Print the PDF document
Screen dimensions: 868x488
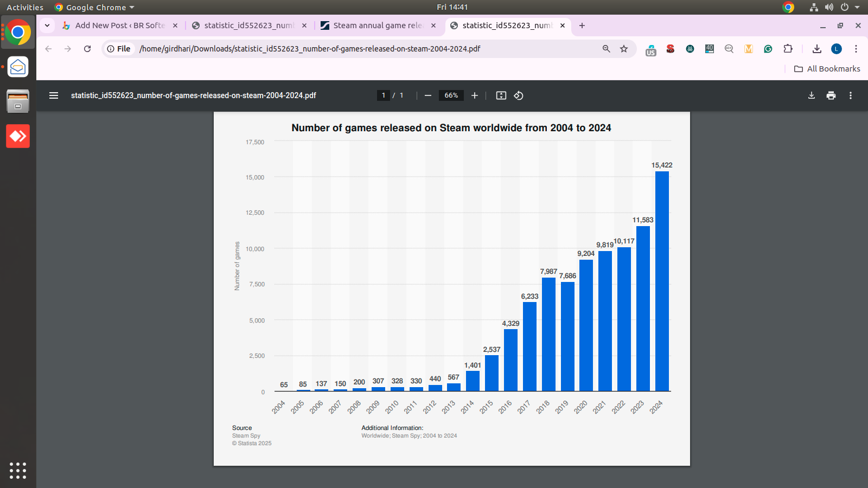click(x=831, y=95)
